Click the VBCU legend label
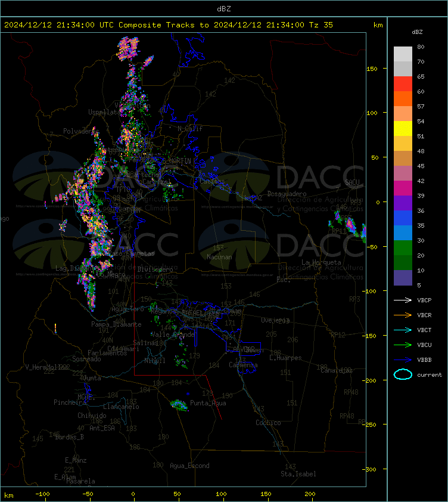Screen dimensions: 448x502 (x=424, y=345)
